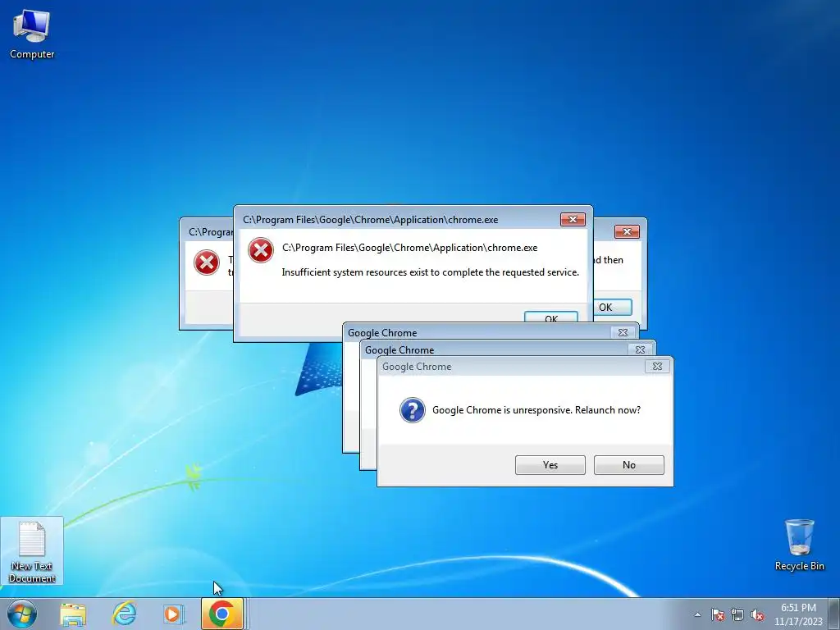Image resolution: width=840 pixels, height=630 pixels.
Task: Close the front chrome.exe error dialog
Action: point(573,219)
